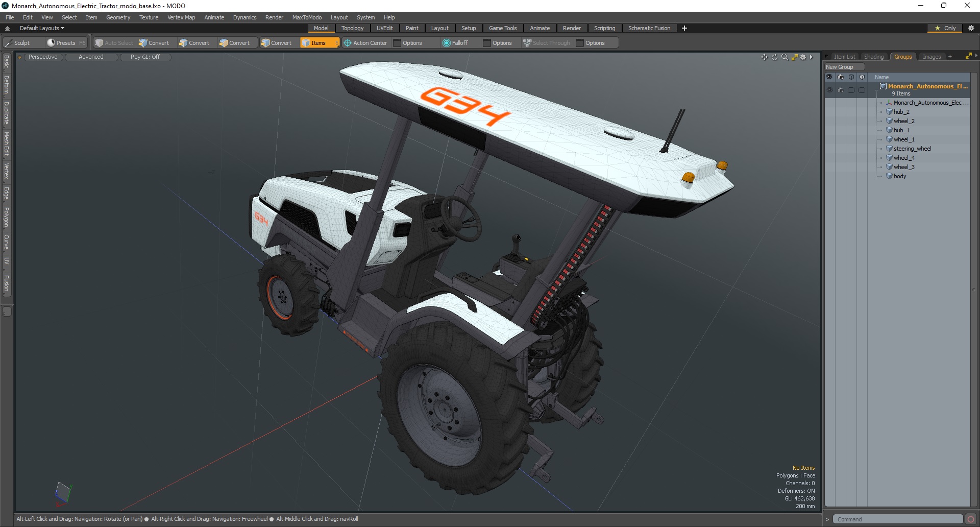Click the Monarch group icon in list
Screen dimensions: 980x527
[883, 86]
